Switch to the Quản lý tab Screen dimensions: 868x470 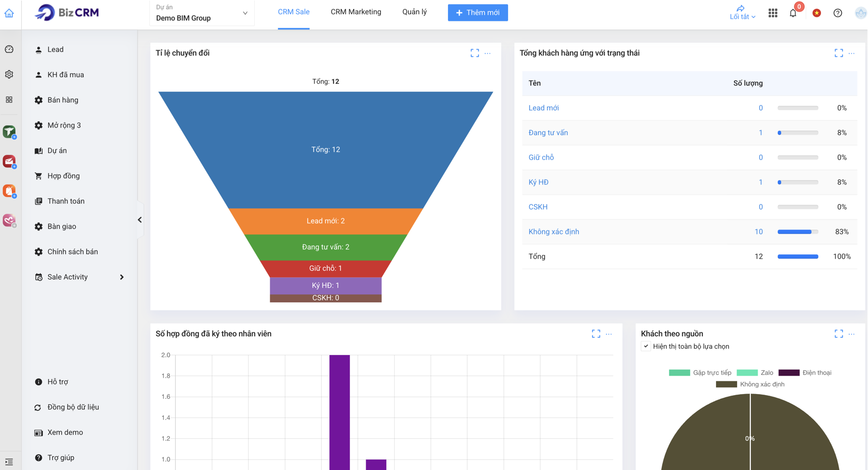pos(415,12)
